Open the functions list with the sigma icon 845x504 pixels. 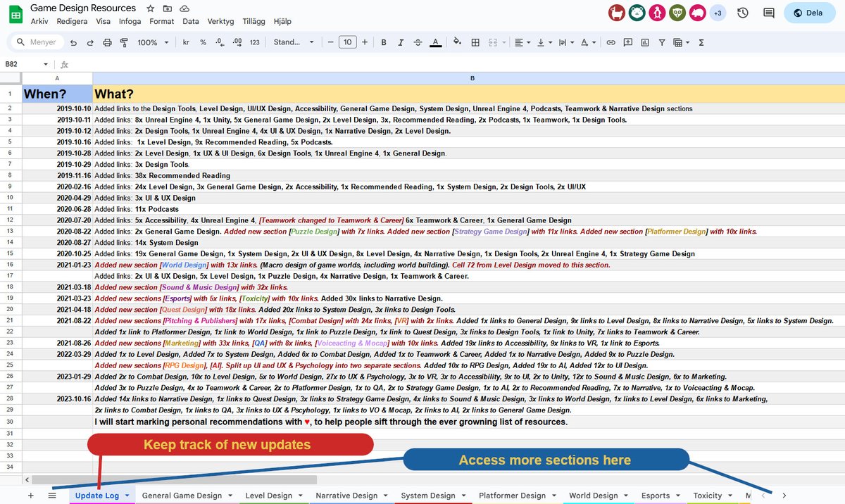(x=701, y=42)
